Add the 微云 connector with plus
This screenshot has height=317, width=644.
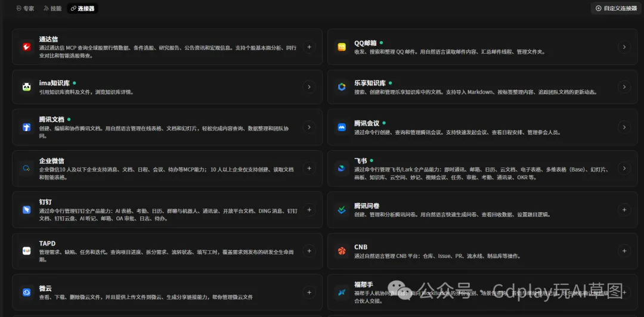coord(309,293)
